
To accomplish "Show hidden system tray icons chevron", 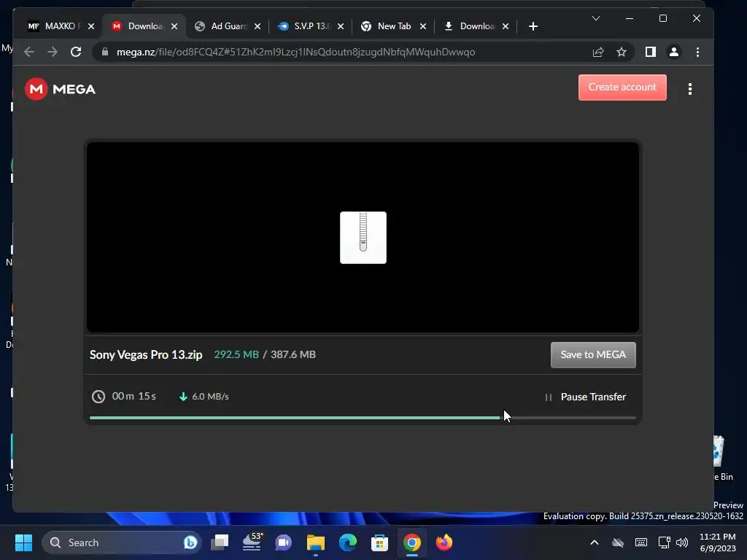I will (594, 542).
